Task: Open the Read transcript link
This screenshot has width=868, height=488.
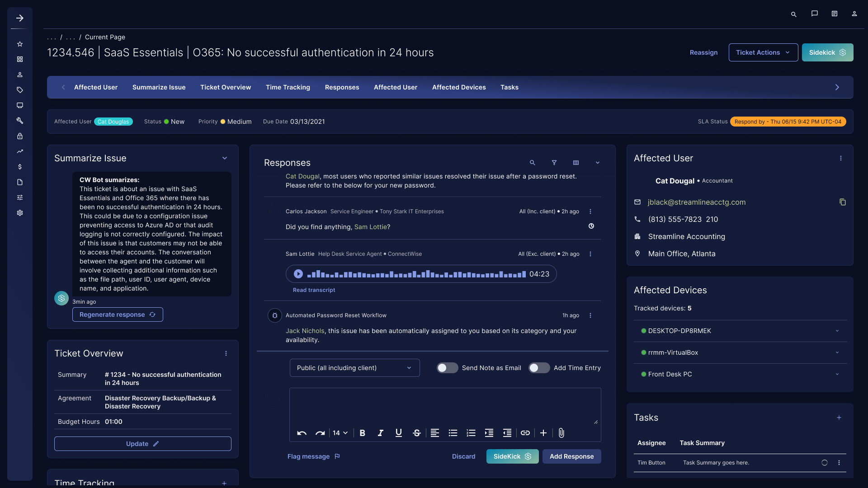Action: pyautogui.click(x=314, y=290)
